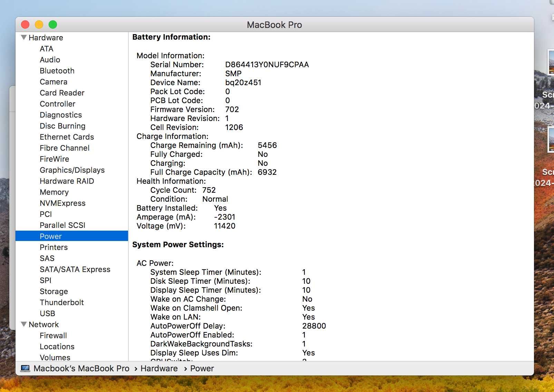Click the Wake on LAN label
The width and height of the screenshot is (554, 392).
coord(175,317)
